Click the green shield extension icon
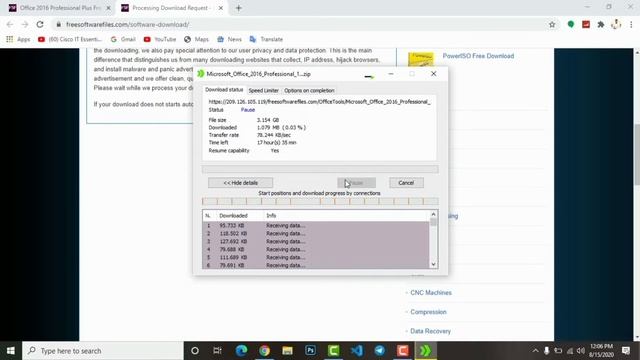640x360 pixels. [x=571, y=24]
